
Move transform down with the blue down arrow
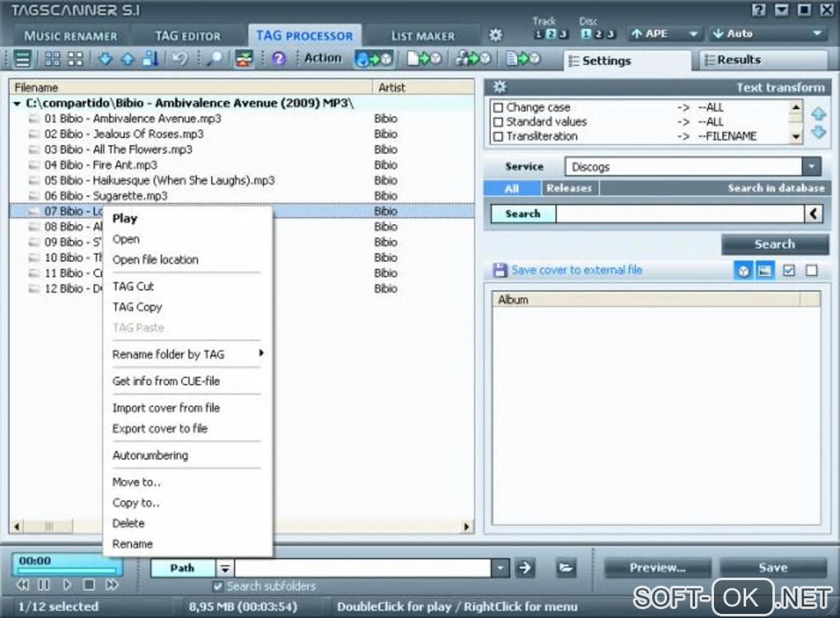click(x=819, y=132)
